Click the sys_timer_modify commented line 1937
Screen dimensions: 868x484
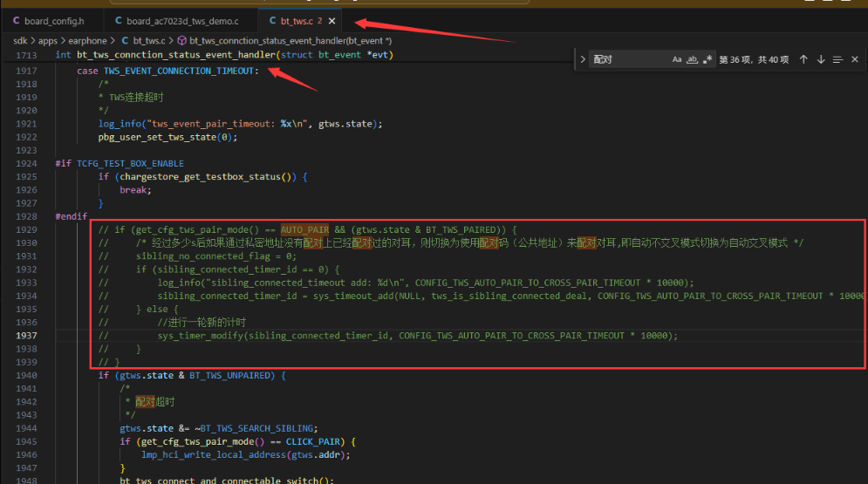417,336
